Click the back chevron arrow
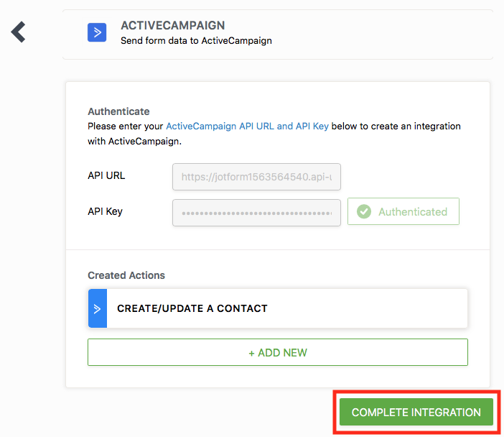504x437 pixels. [19, 32]
